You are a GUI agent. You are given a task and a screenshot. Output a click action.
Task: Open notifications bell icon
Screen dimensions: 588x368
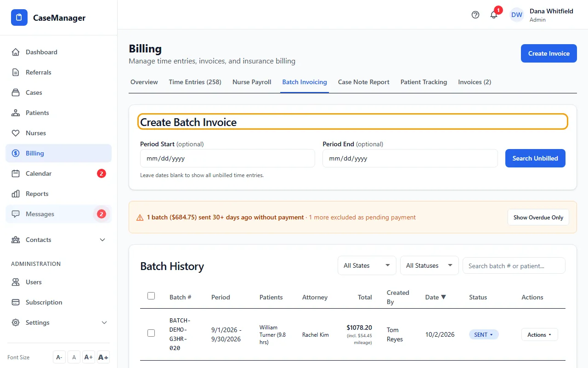click(x=494, y=15)
